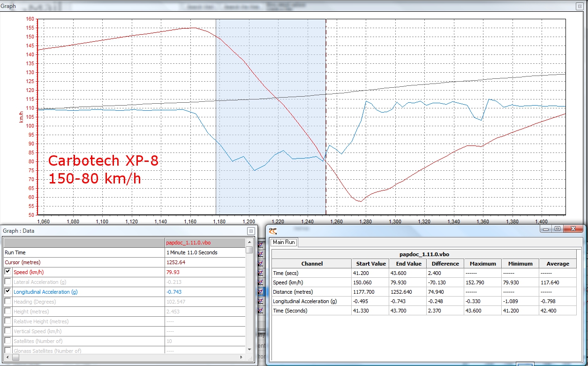588x366 pixels.
Task: Click the 1 Minute 11.0 Seconds value
Action: pos(192,252)
